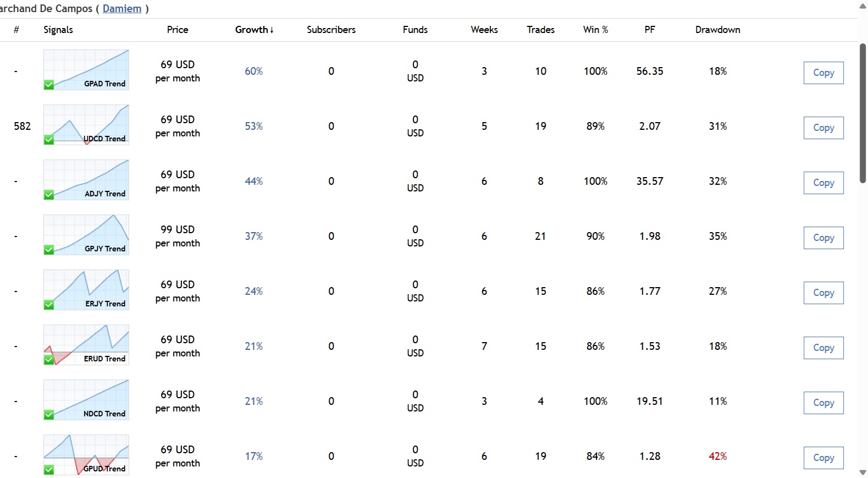Viewport: 868px width, 478px height.
Task: Click the scrollbar down arrow
Action: click(x=863, y=472)
